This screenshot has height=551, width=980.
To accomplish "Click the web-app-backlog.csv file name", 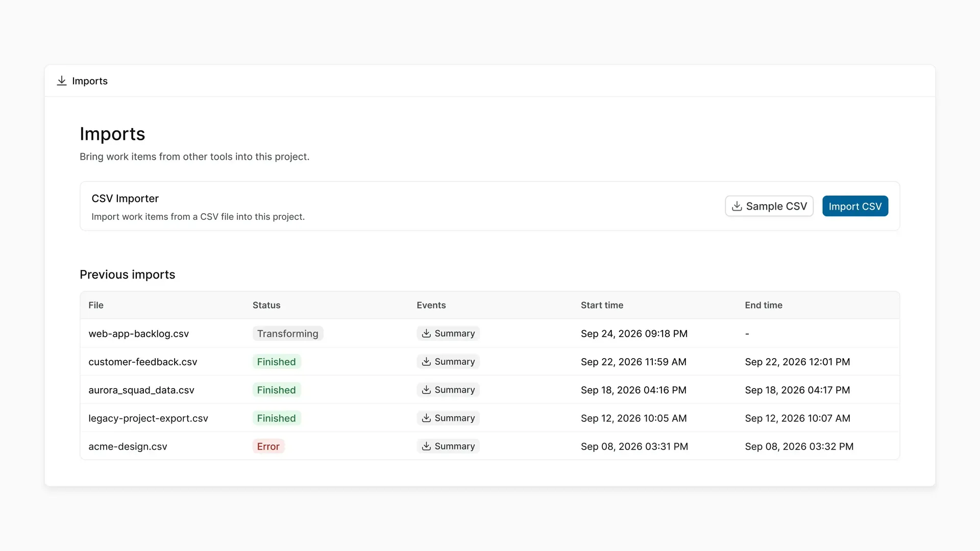I will 139,334.
